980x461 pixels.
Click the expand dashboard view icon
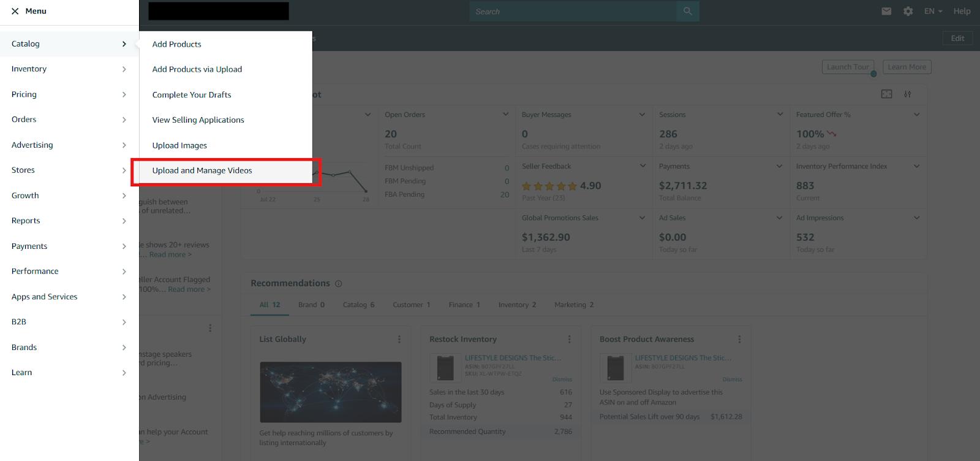(886, 94)
